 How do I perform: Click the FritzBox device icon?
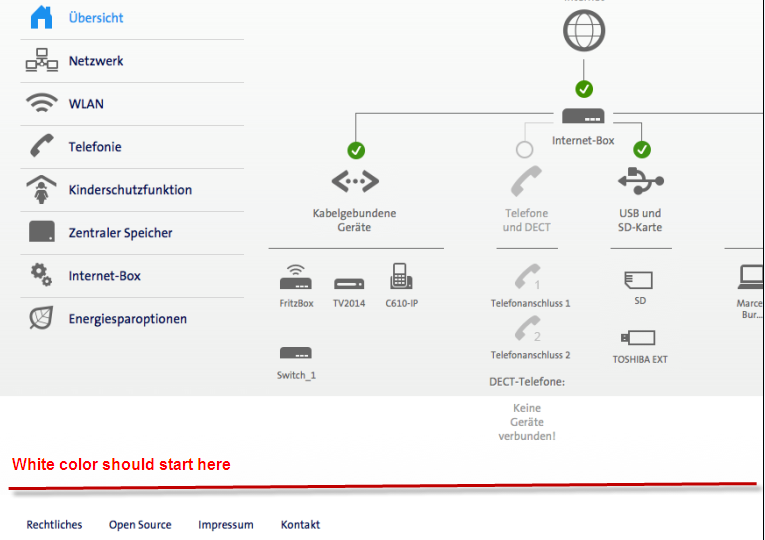[296, 278]
